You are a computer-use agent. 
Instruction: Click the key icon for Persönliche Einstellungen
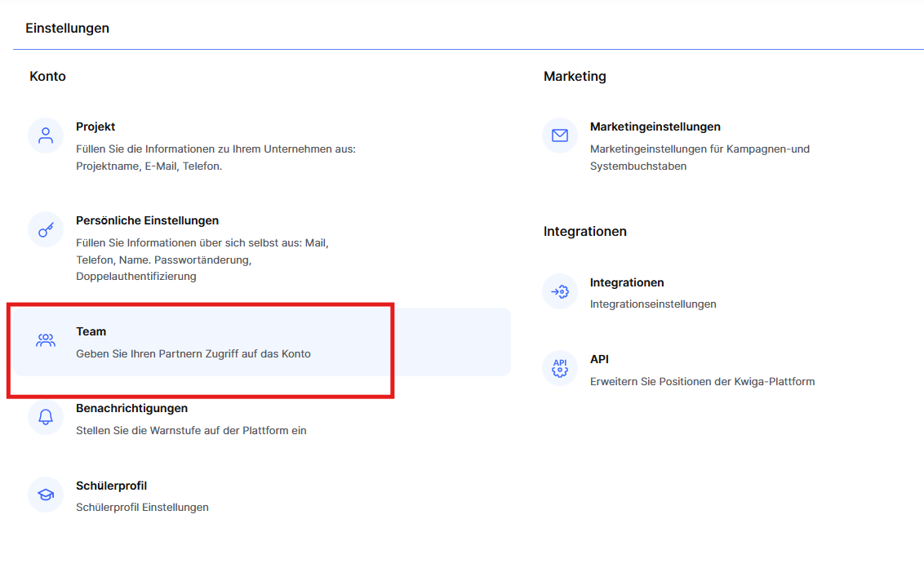pos(46,229)
